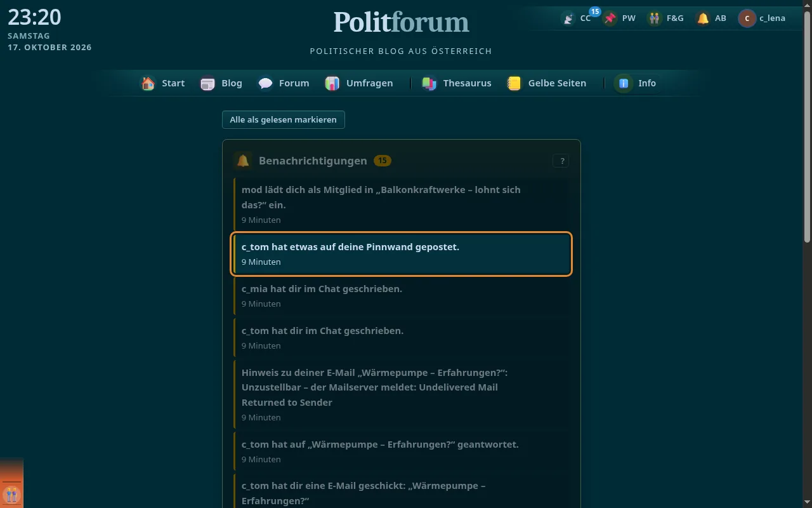This screenshot has height=508, width=812.
Task: Click the F&G friends icon
Action: [x=654, y=18]
